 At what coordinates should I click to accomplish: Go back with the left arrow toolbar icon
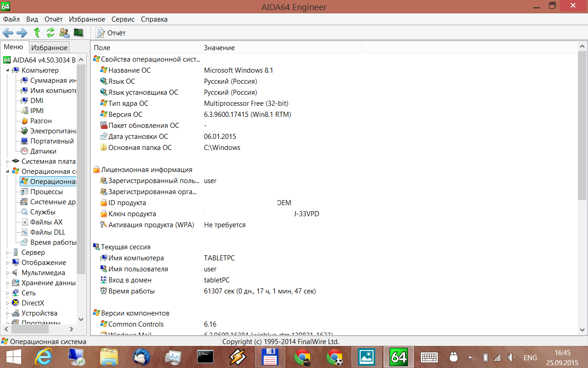[x=8, y=33]
